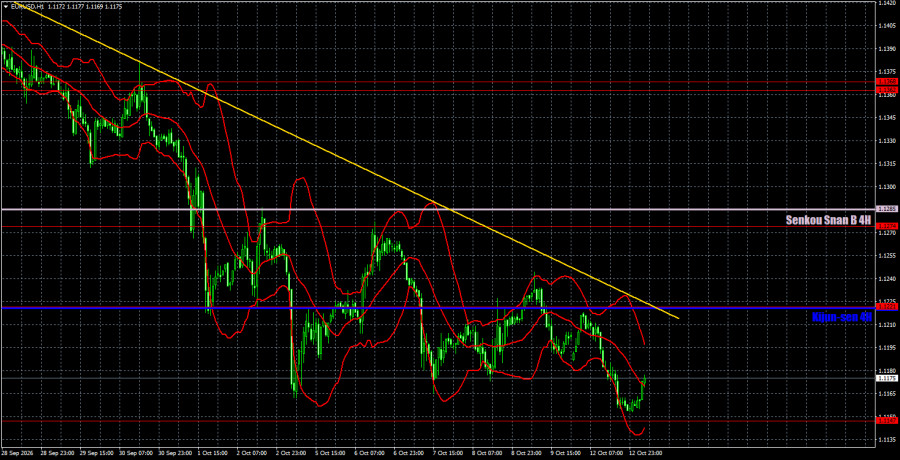Click the 1.1165 price scale label
This screenshot has height=460, width=900.
click(886, 393)
